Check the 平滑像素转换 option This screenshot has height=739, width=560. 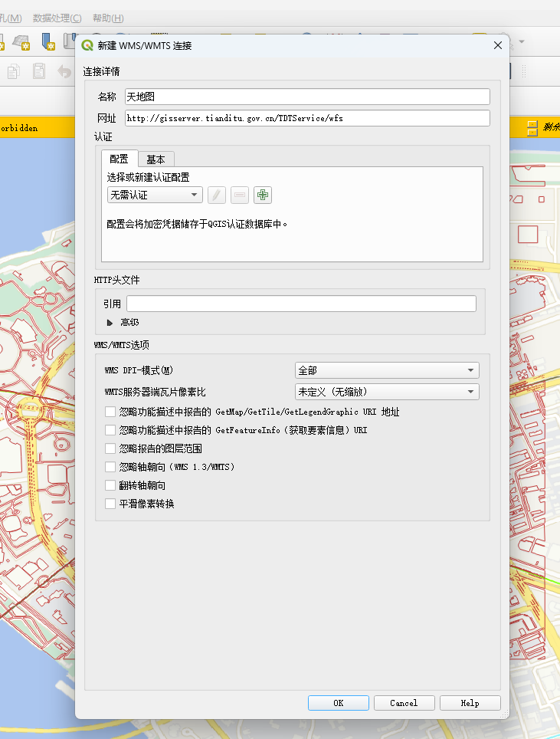point(110,504)
